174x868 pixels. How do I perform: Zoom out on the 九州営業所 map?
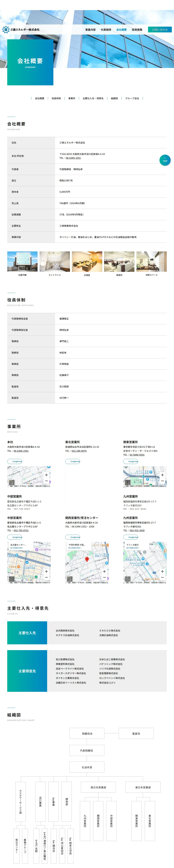point(162,578)
